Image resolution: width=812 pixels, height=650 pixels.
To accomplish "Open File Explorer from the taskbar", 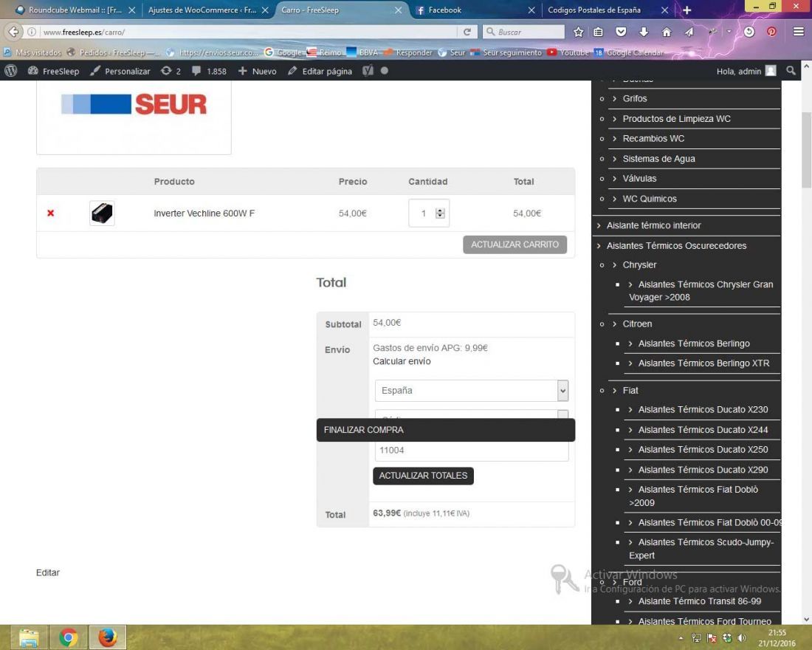I will point(29,637).
